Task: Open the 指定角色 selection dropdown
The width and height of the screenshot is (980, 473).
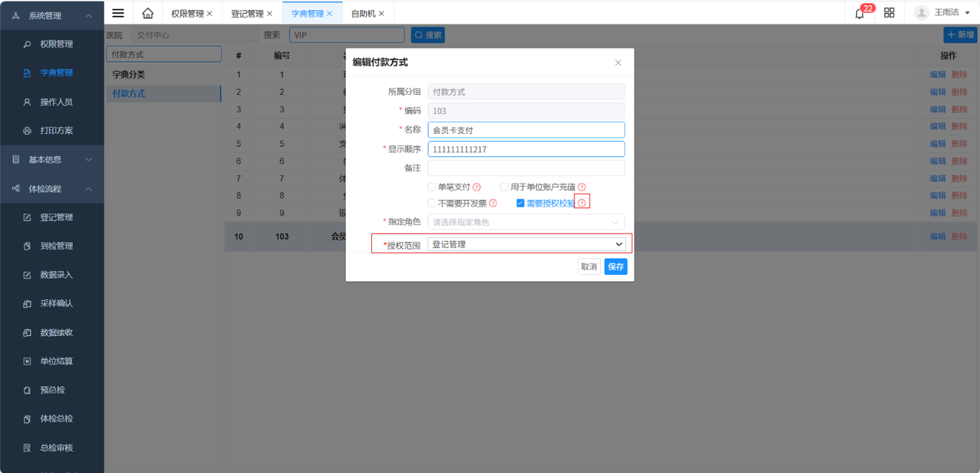Action: pyautogui.click(x=526, y=222)
